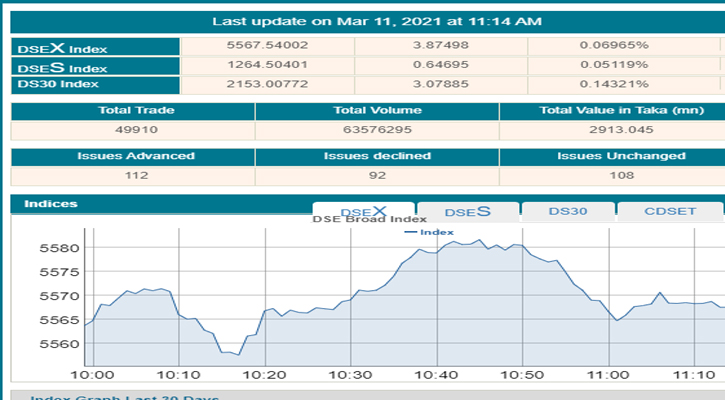This screenshot has width=725, height=400.
Task: Click the Issues Unchanged count 108
Action: click(621, 175)
